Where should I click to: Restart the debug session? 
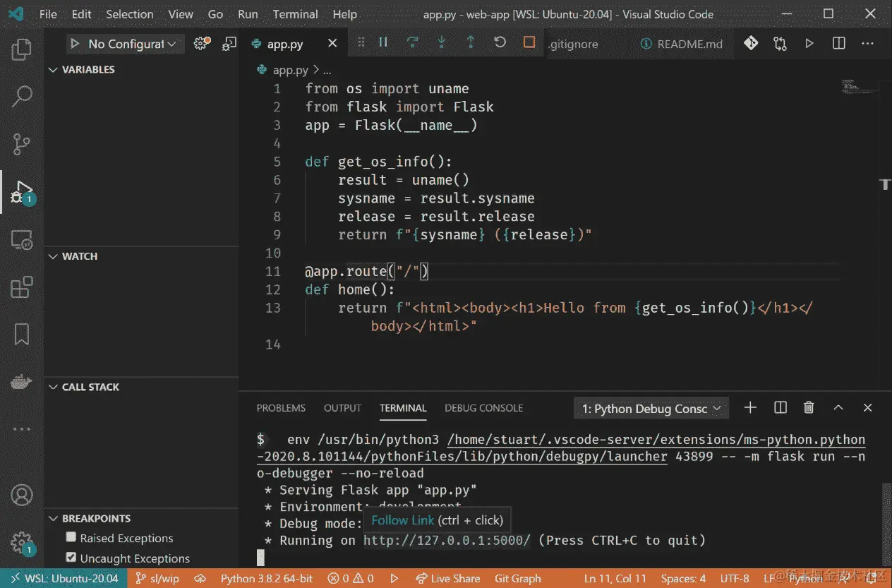tap(500, 42)
